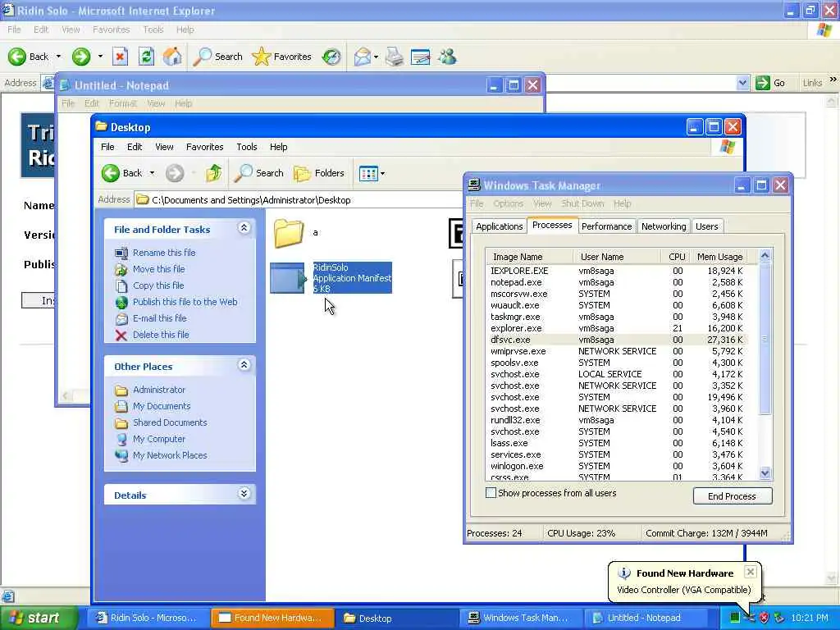This screenshot has height=630, width=840.
Task: Sort processes by Mem Usage column
Action: 719,257
